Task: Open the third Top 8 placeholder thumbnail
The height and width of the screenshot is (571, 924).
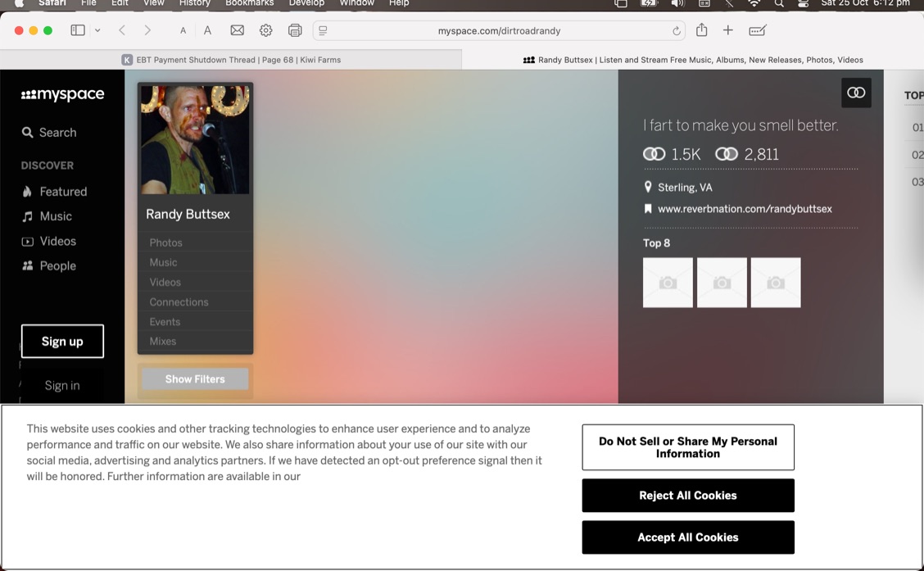Action: pos(776,283)
